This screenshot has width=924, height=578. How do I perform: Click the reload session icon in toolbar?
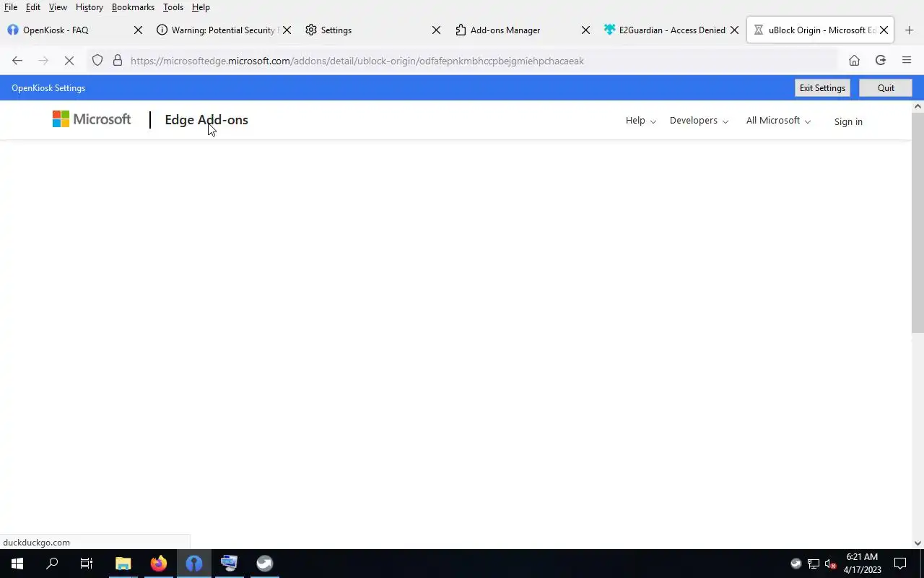pos(881,61)
